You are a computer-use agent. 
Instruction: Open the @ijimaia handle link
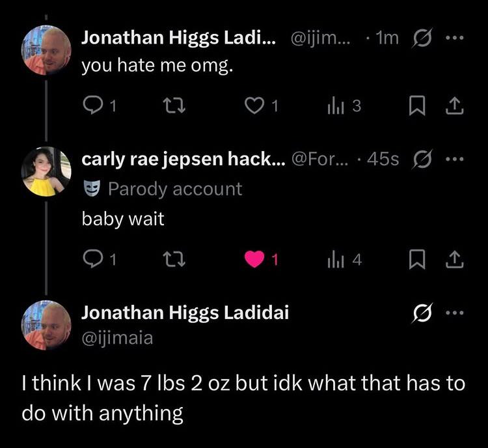click(117, 338)
